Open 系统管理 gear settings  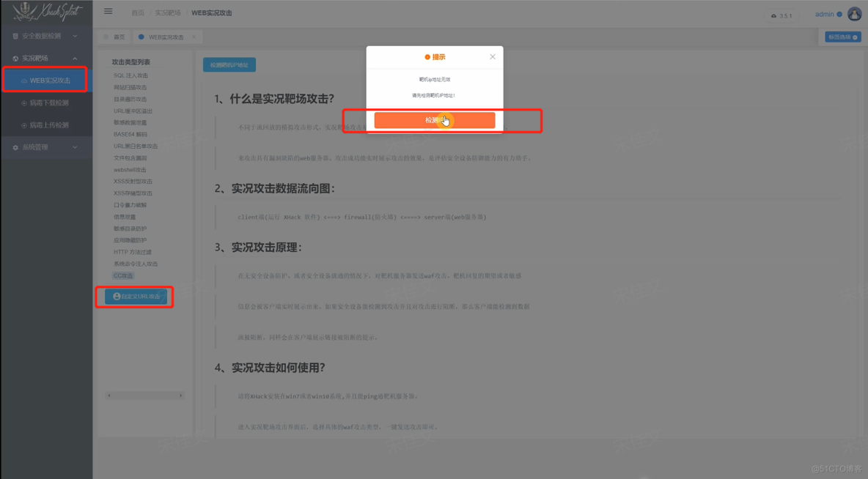point(15,147)
